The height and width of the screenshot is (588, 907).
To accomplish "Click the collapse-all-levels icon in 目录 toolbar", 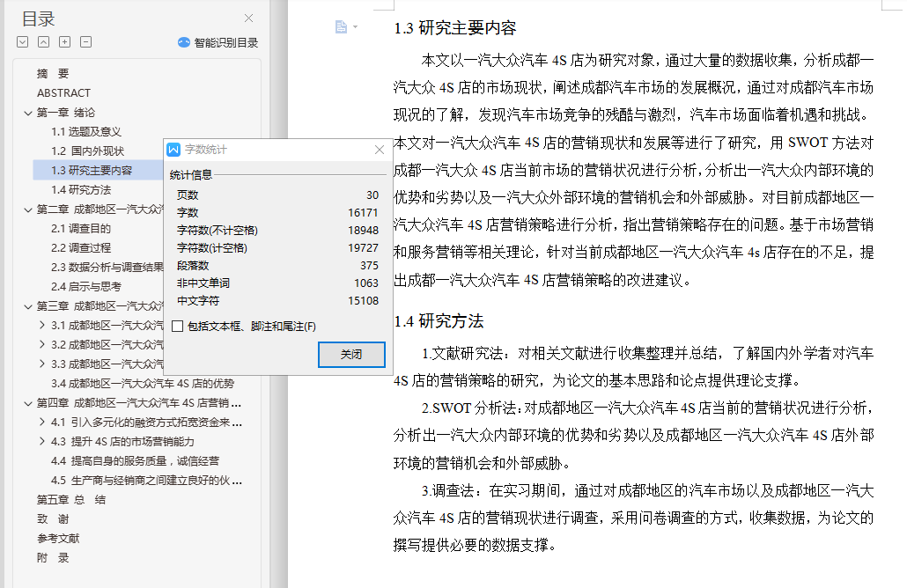I will coord(43,42).
